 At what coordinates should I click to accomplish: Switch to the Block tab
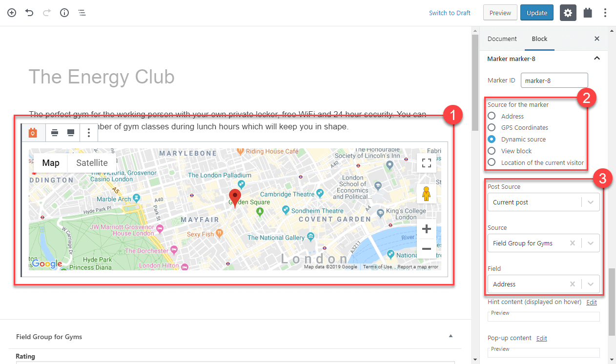tap(539, 39)
